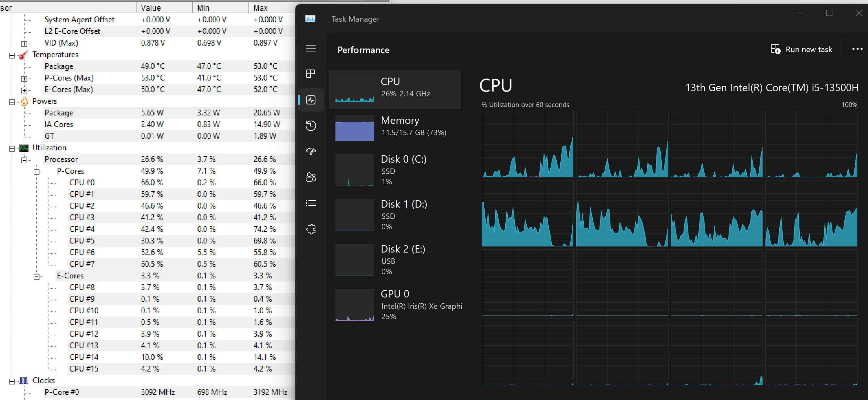
Task: Click the Clocks waveform icon in HWMonitor
Action: [24, 381]
